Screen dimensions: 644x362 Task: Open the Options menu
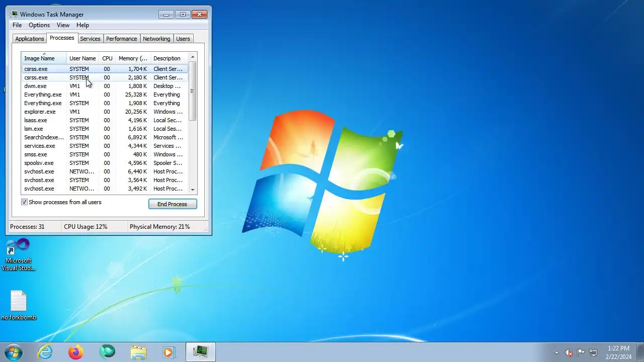click(39, 25)
